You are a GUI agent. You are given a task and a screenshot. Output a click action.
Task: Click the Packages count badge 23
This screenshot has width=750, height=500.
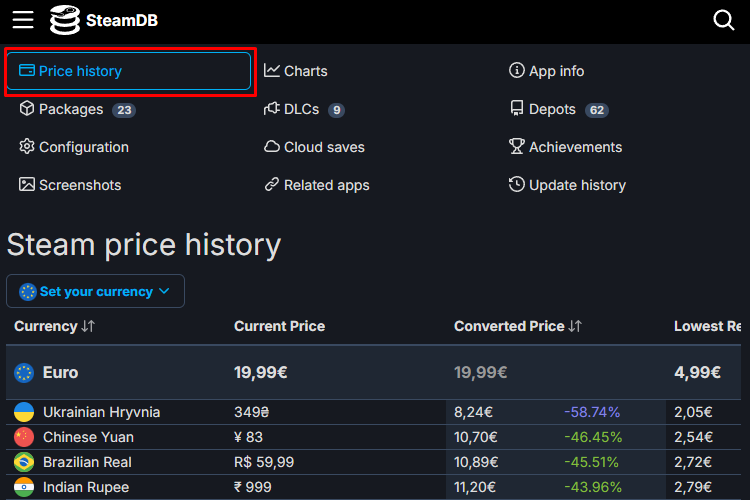(124, 110)
